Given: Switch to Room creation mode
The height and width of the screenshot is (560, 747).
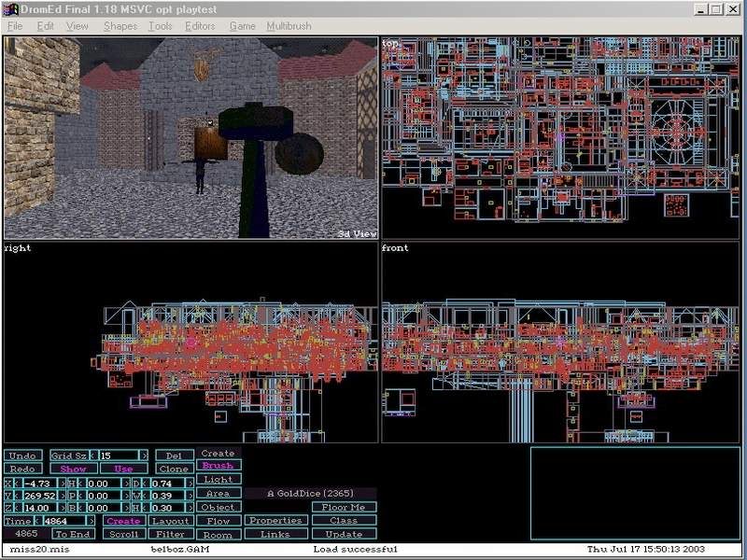Looking at the screenshot, I should coord(218,535).
